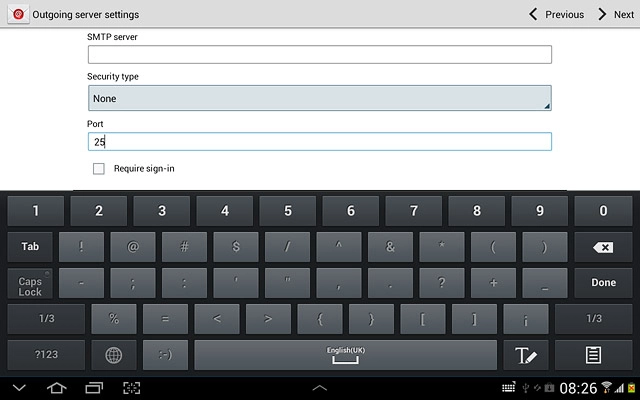Viewport: 640px width, 400px height.
Task: Cycle symbol page with left 1/3 key
Action: (x=46, y=319)
